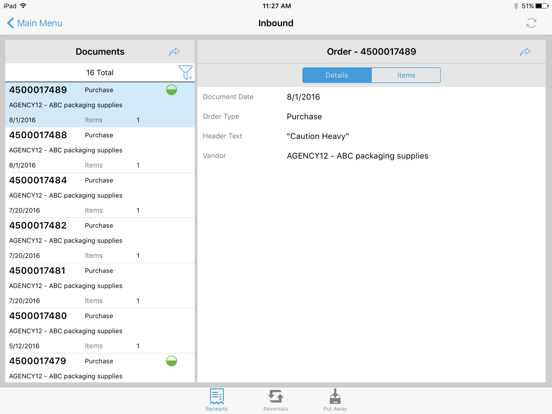Image resolution: width=552 pixels, height=414 pixels.
Task: Select document 4500017489
Action: pos(100,105)
